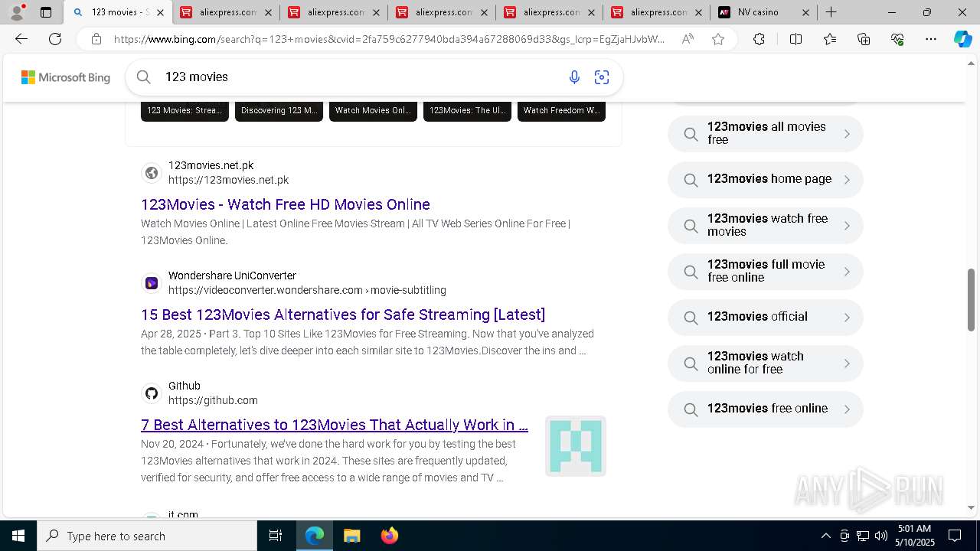Screen dimensions: 980x551
Task: Open '15 Best 123Movies Alternatives' result
Action: 343,315
